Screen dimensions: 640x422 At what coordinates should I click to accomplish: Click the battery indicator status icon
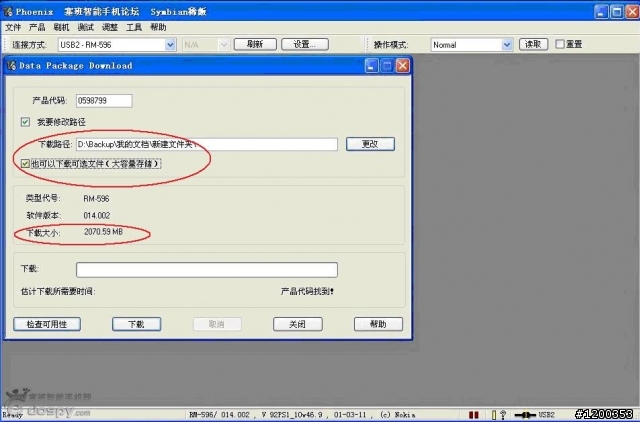[494, 415]
